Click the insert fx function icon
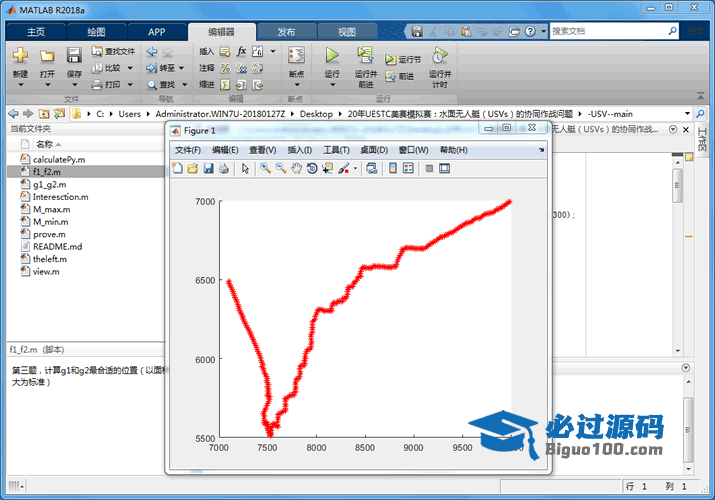Viewport: 715px width, 500px height. pyautogui.click(x=241, y=52)
